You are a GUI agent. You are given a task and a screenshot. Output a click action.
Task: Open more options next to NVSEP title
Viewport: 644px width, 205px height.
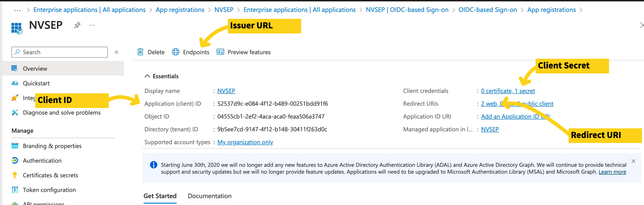92,25
